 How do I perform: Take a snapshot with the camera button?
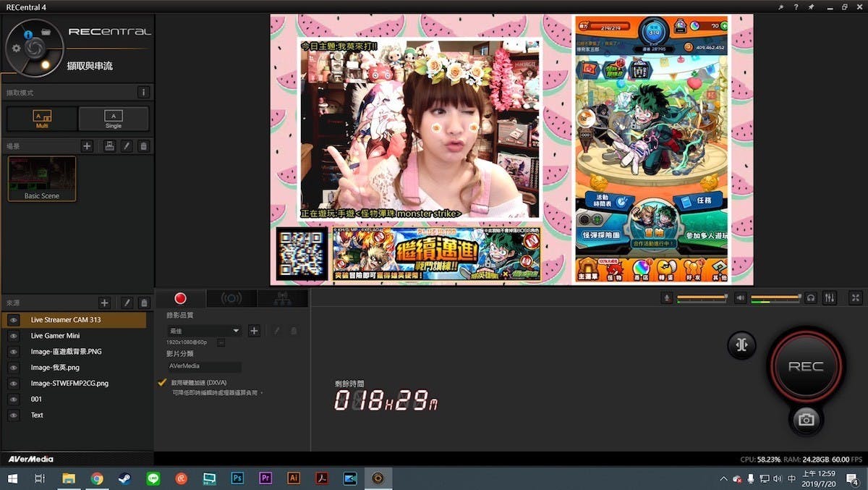click(x=806, y=419)
